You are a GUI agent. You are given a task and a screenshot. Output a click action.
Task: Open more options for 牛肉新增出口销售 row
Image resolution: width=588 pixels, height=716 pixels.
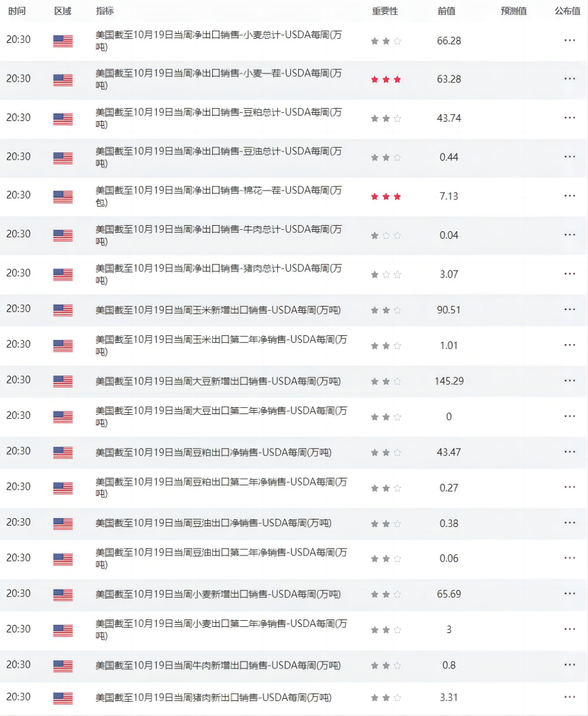[569, 664]
